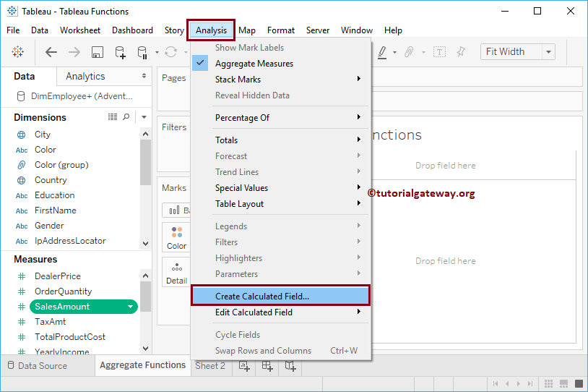588x392 pixels.
Task: Select the DimEmployee+ data source
Action: (x=75, y=96)
